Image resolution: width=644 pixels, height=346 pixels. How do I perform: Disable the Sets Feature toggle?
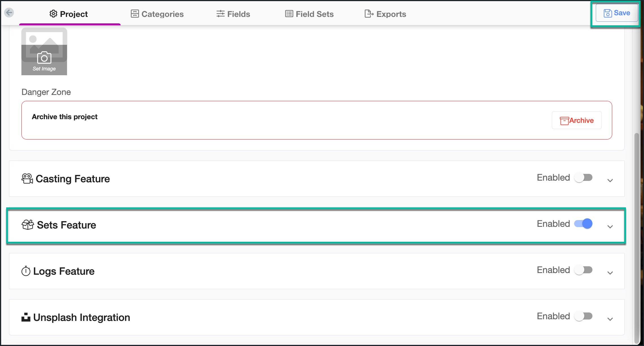click(x=583, y=224)
